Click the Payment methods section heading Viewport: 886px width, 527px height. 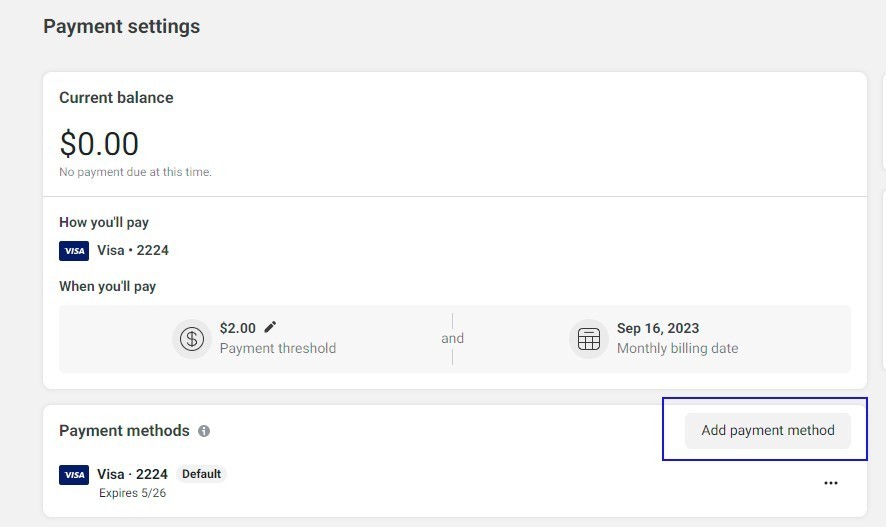click(x=124, y=430)
